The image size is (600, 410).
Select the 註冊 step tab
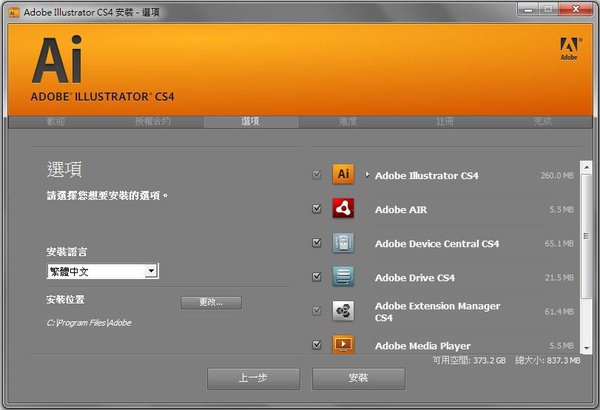[445, 121]
